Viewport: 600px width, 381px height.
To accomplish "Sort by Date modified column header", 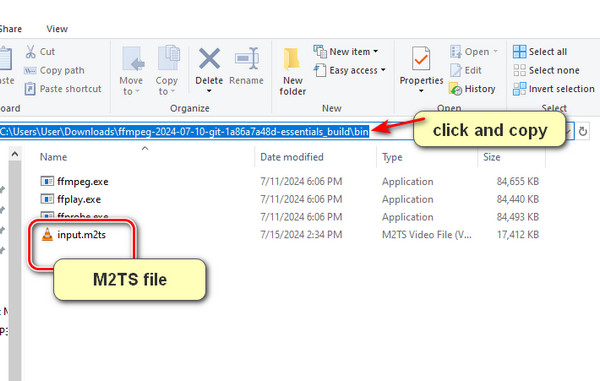I will 292,157.
